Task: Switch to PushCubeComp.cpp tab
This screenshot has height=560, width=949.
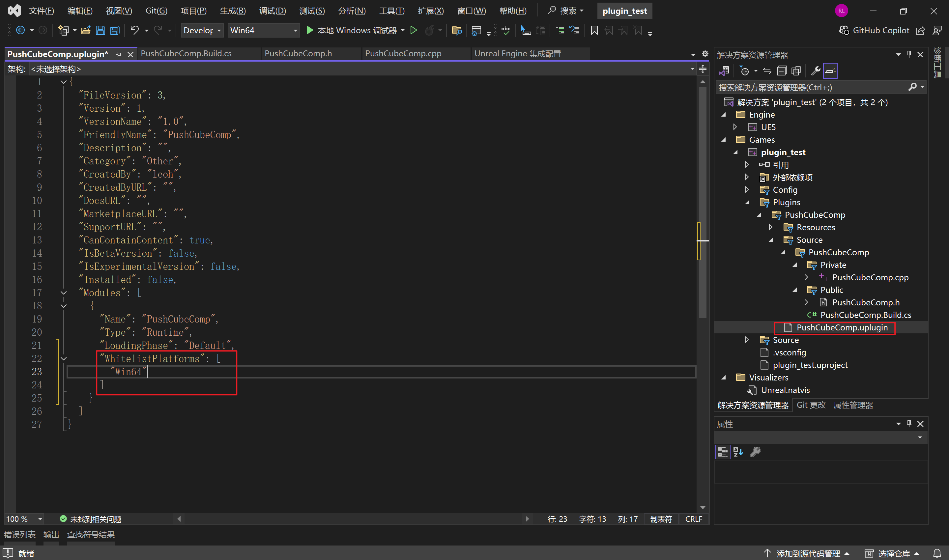Action: [x=403, y=54]
